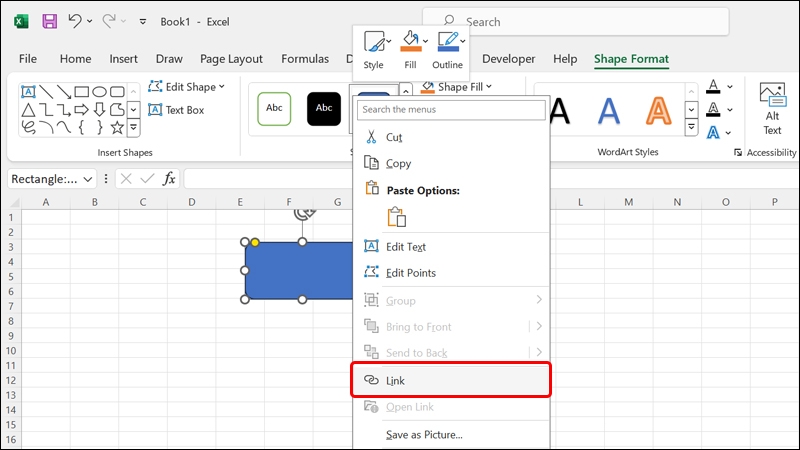
Task: Open WordArt Styles dialog launcher
Action: click(x=738, y=152)
